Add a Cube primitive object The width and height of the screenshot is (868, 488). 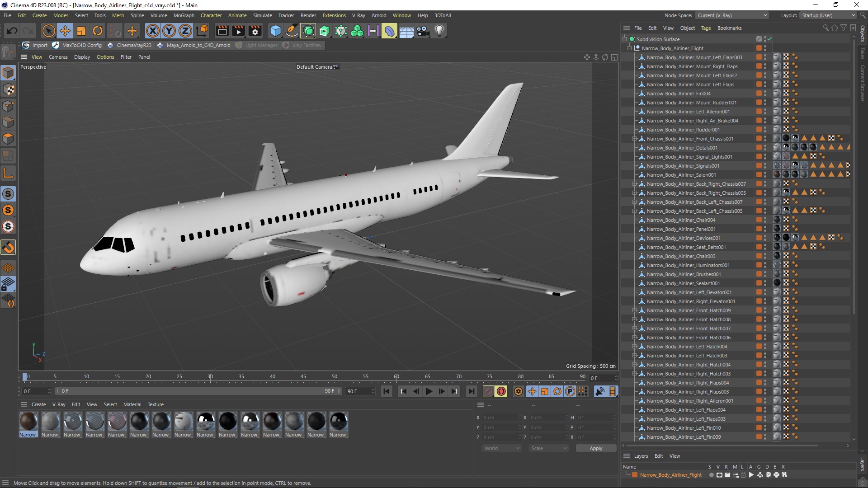click(275, 31)
